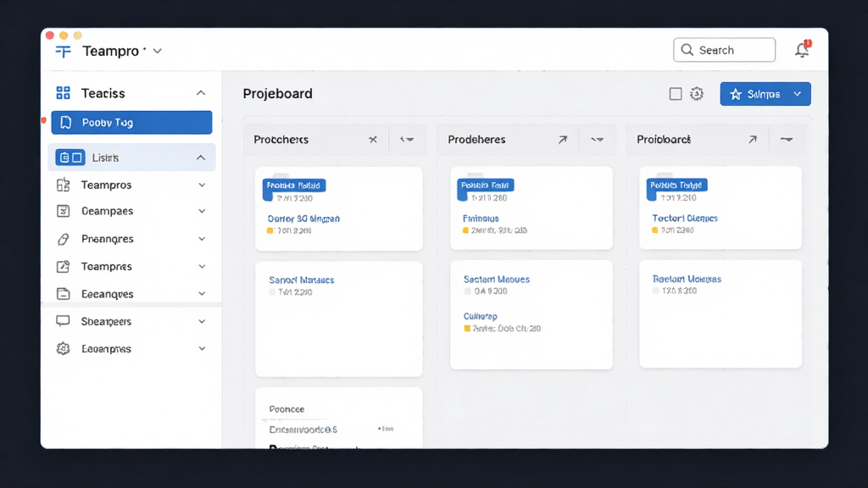Toggle the Beelam Molegres card checkbox
The image size is (868, 488).
coord(655,291)
